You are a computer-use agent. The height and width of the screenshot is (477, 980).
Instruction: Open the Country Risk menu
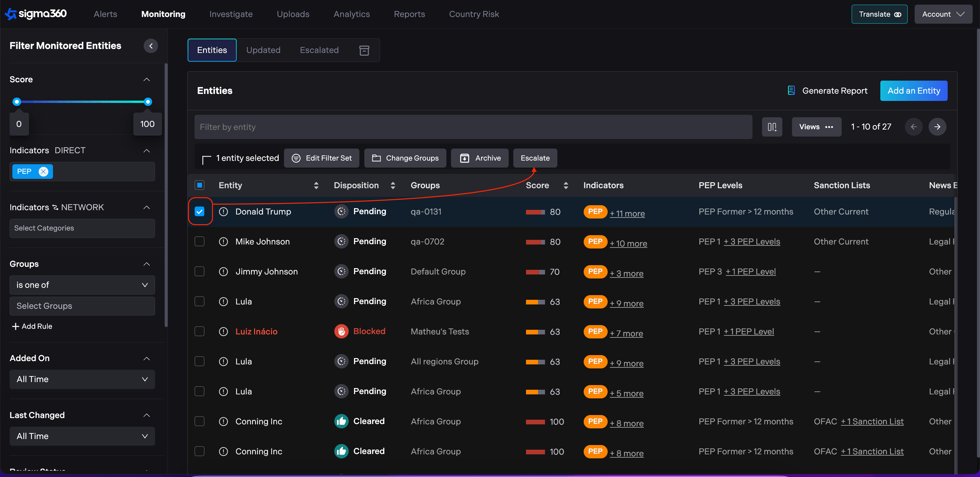(x=474, y=14)
